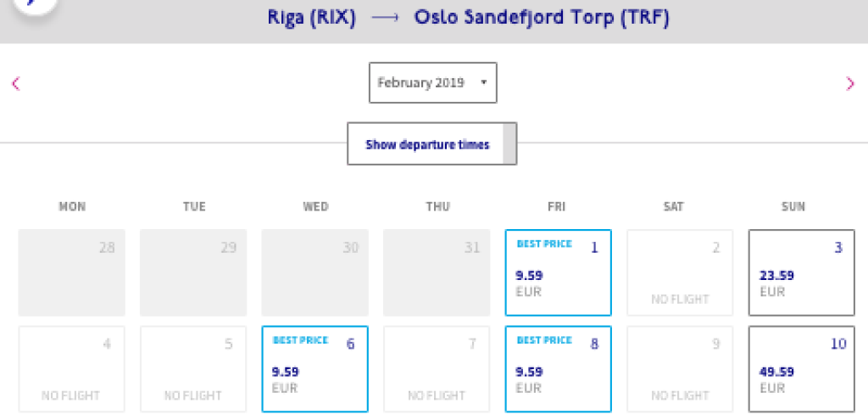
Task: Go to next month with right arrow
Action: point(850,83)
